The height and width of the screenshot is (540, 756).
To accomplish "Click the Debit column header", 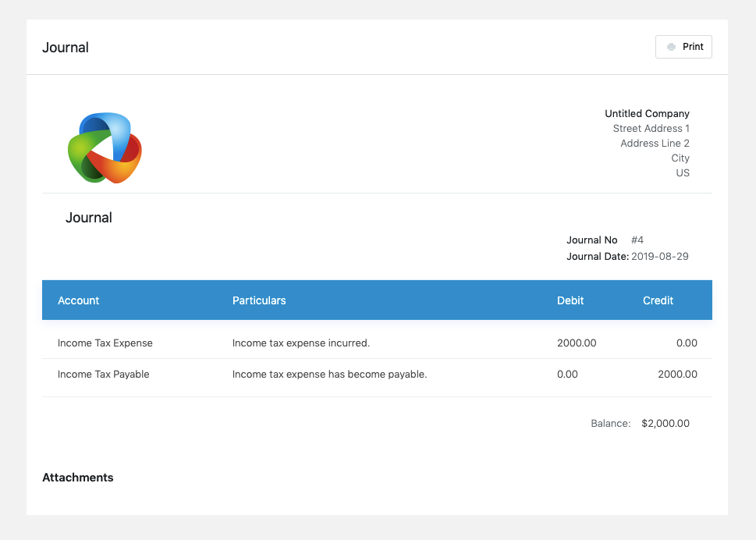I will click(x=570, y=300).
